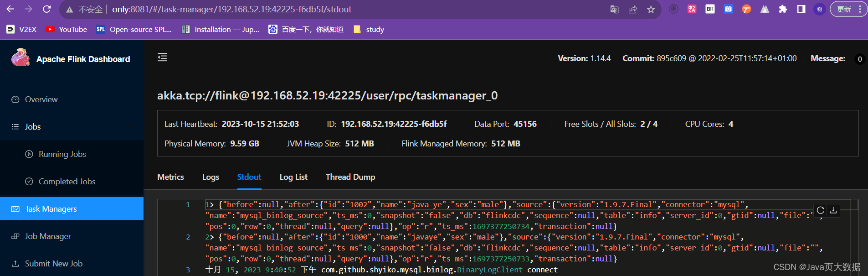868x276 pixels.
Task: Switch to the Metrics tab
Action: [x=170, y=177]
